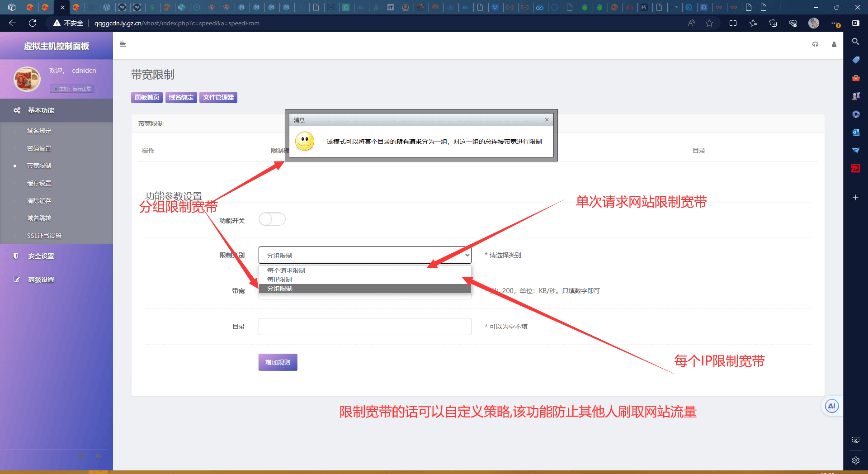Viewport: 868px width, 474px height.
Task: Open 缓存设置 in the sidebar menu
Action: tap(39, 183)
